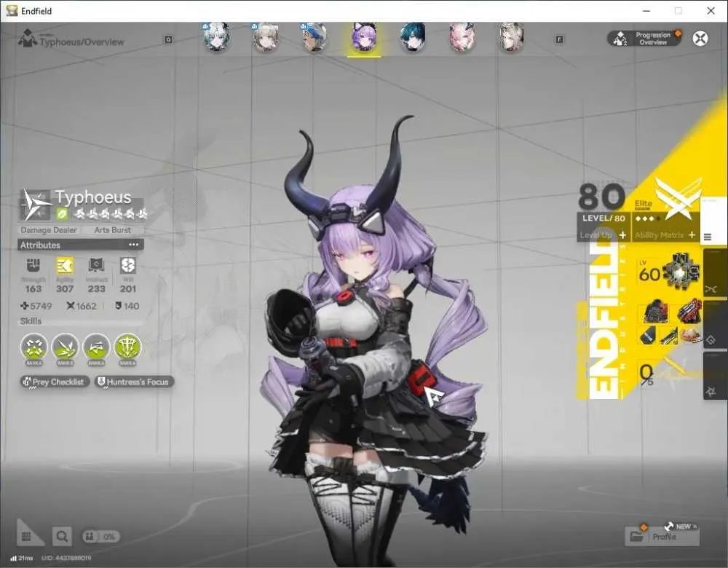The image size is (728, 568).
Task: Select the white-haired operator portrait
Action: point(216,37)
